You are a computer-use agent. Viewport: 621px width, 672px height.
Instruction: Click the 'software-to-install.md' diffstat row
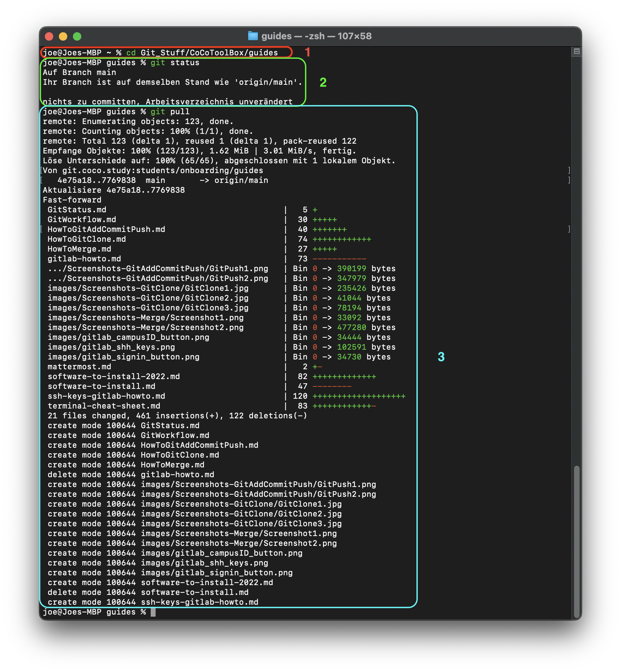click(199, 386)
